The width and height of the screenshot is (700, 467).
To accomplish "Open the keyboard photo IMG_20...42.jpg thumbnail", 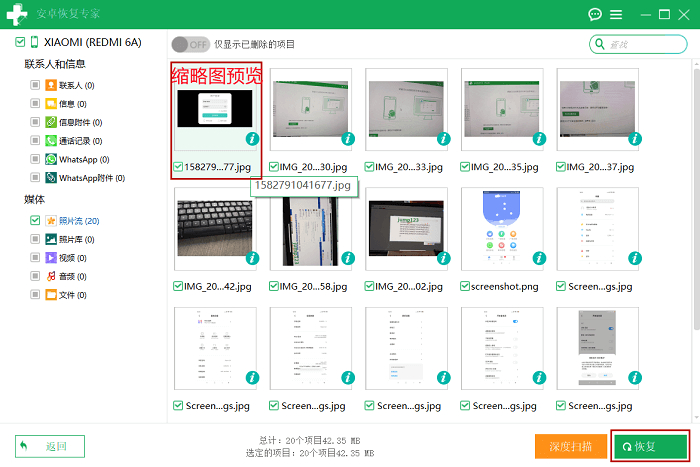I will (215, 229).
